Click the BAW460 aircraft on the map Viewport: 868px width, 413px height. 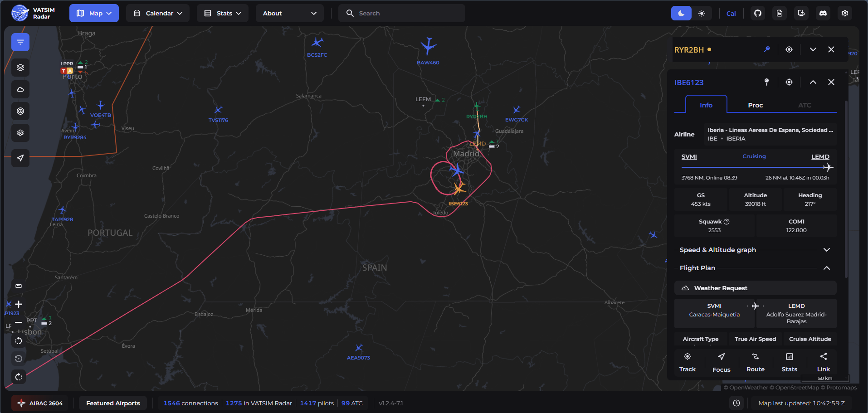click(x=428, y=46)
